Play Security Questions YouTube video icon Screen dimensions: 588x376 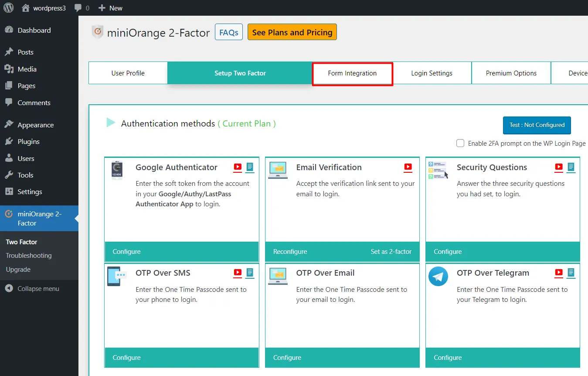[x=559, y=167]
